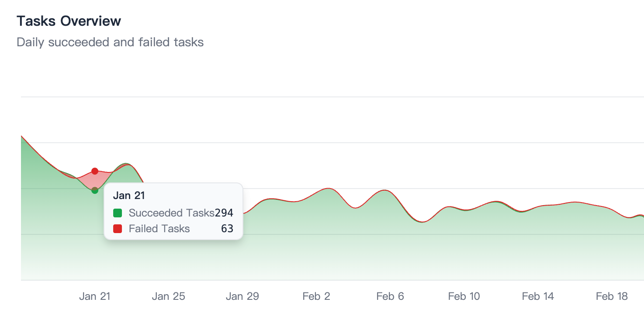Screen dimensions: 644x316
Task: Click the Failed Tasks label in tooltip
Action: tap(159, 229)
